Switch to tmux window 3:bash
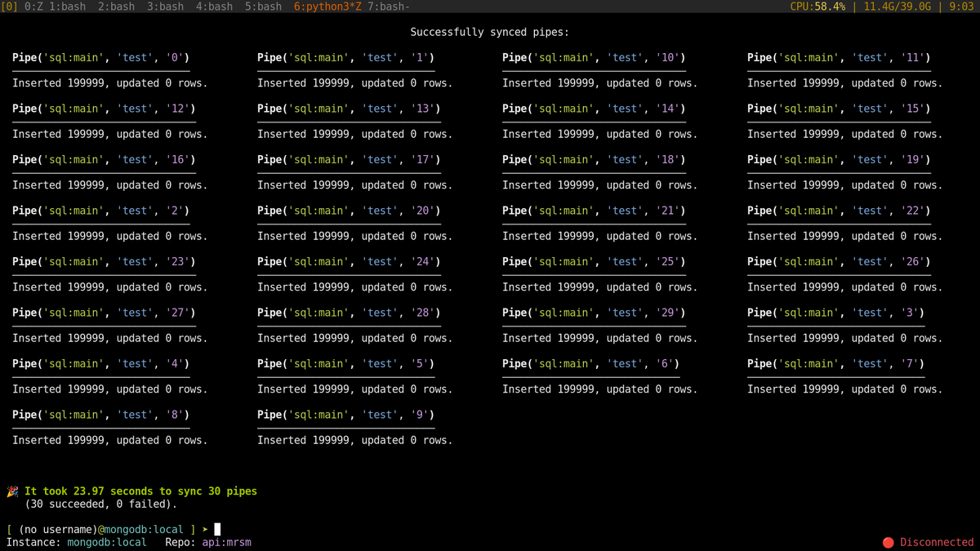 pyautogui.click(x=165, y=7)
